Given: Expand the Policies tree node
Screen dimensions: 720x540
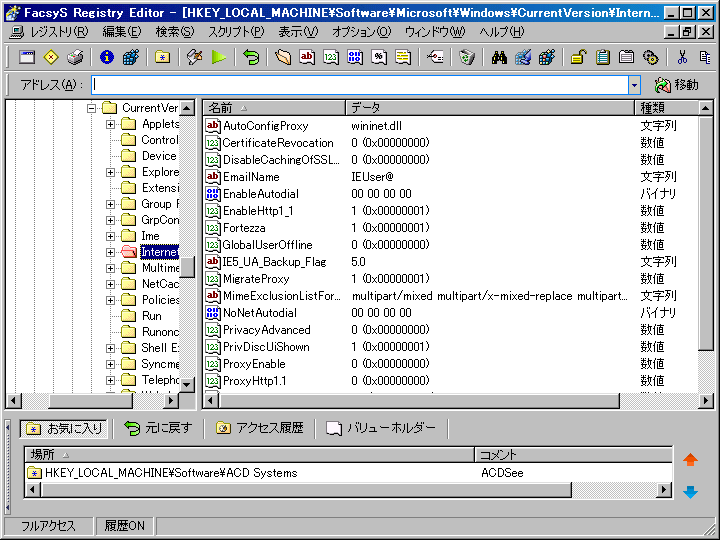Looking at the screenshot, I should [110, 300].
